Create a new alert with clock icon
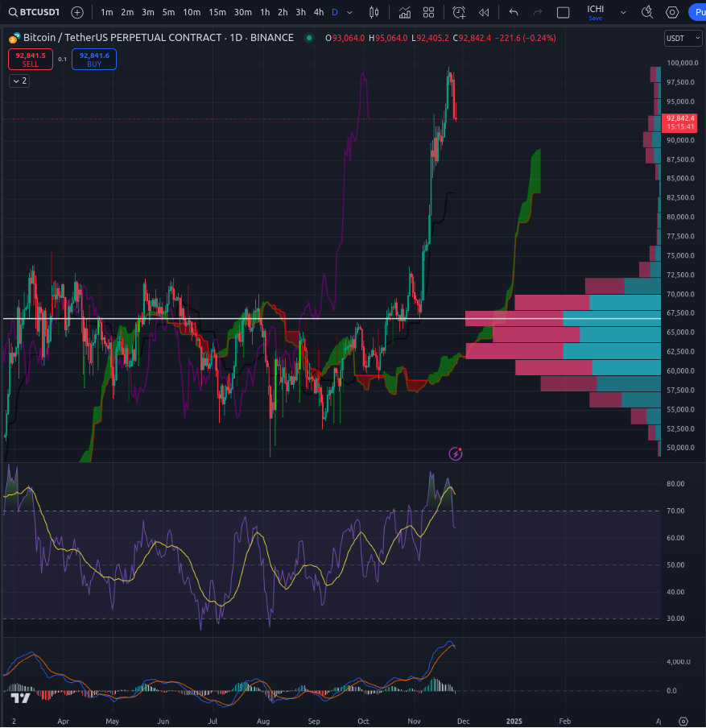Image resolution: width=706 pixels, height=728 pixels. coord(459,13)
